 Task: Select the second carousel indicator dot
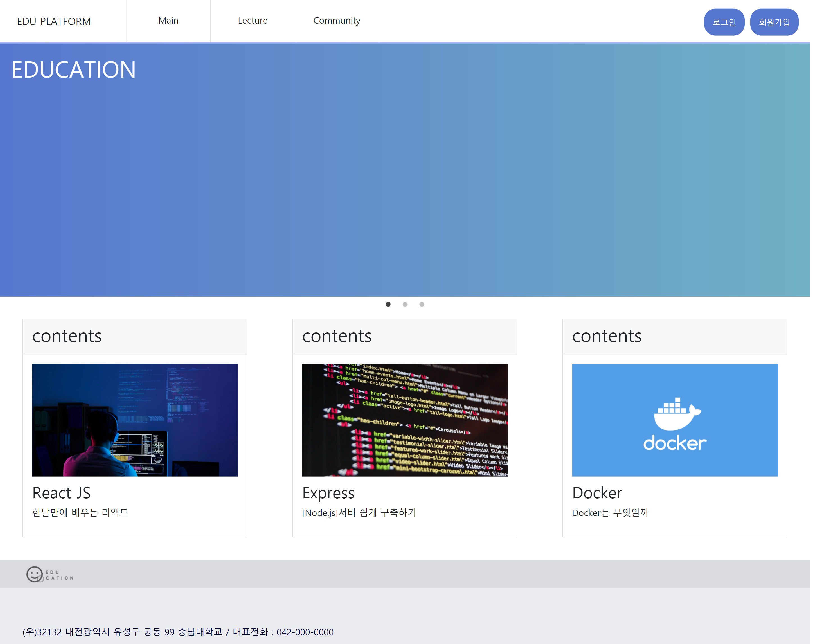405,304
